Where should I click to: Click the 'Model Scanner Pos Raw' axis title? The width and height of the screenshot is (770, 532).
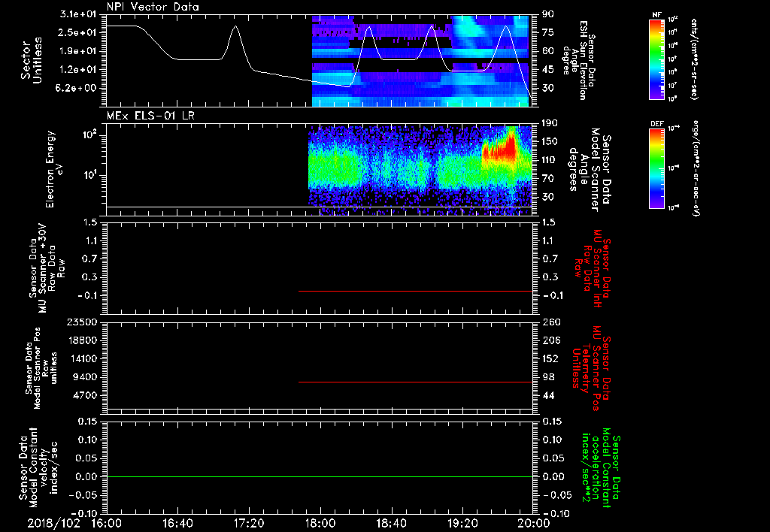(41, 368)
